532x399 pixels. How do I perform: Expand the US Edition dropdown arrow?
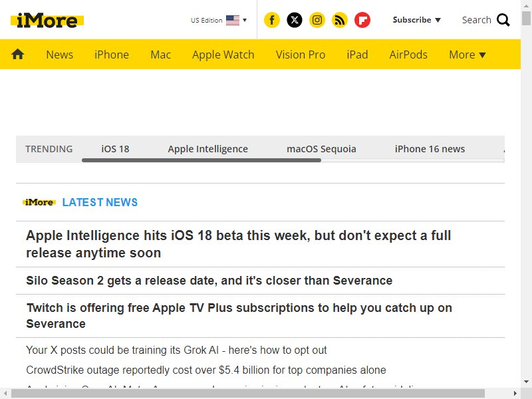245,20
